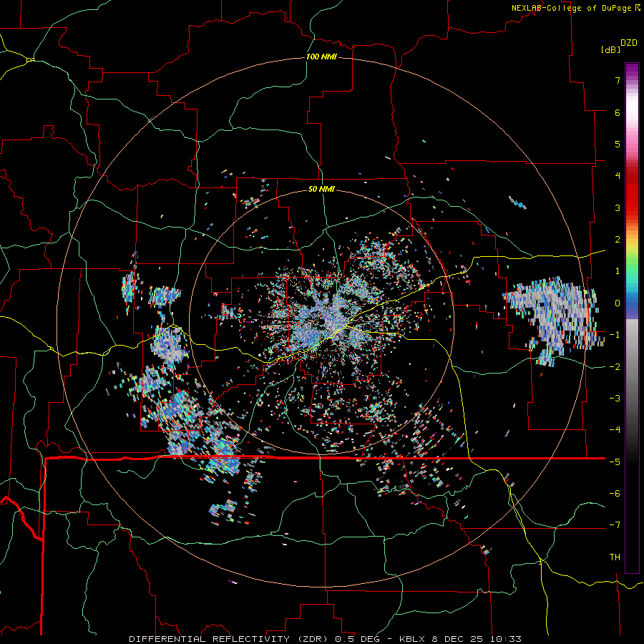Click the -5 value on color scale
Image resolution: width=644 pixels, height=644 pixels.
615,462
